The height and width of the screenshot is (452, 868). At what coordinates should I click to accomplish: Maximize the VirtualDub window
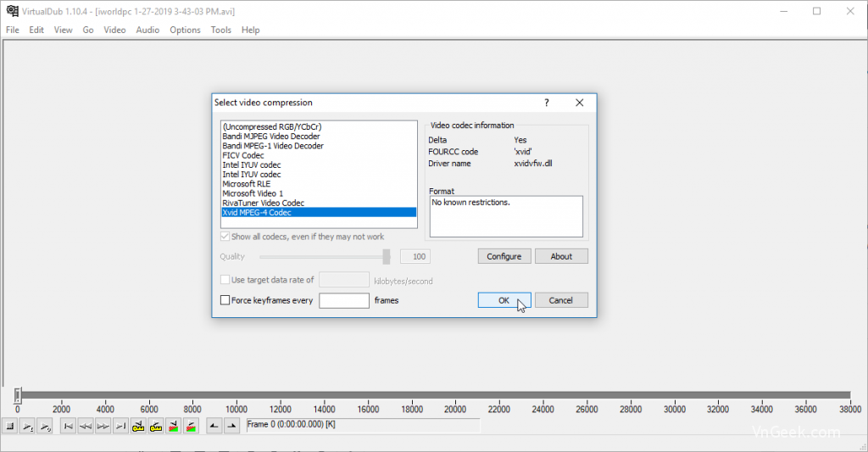[x=816, y=11]
